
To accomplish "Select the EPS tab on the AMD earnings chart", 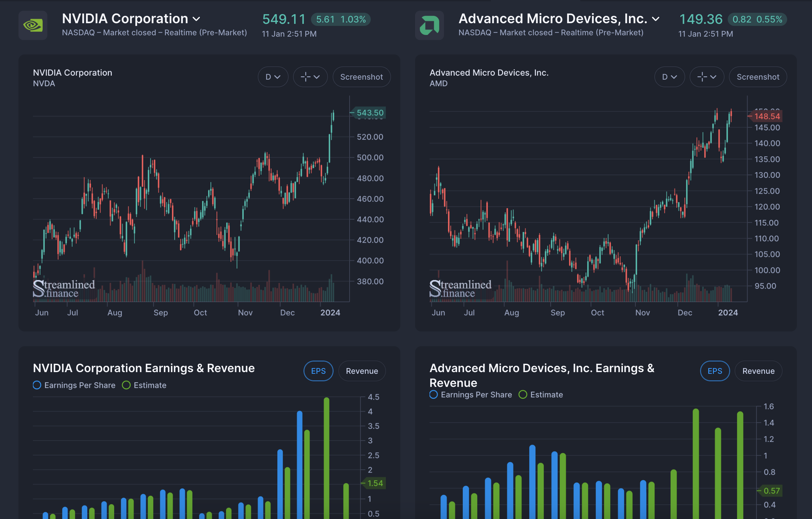I will (x=715, y=371).
